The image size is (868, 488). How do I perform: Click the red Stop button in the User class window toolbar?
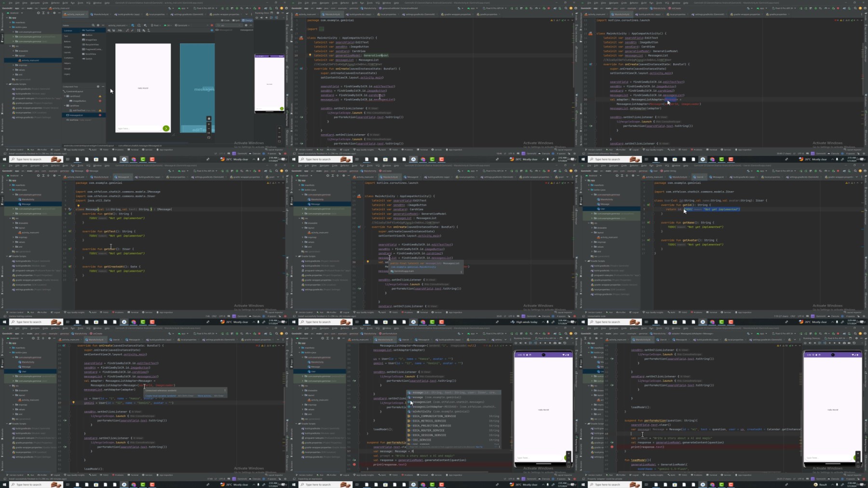(838, 171)
